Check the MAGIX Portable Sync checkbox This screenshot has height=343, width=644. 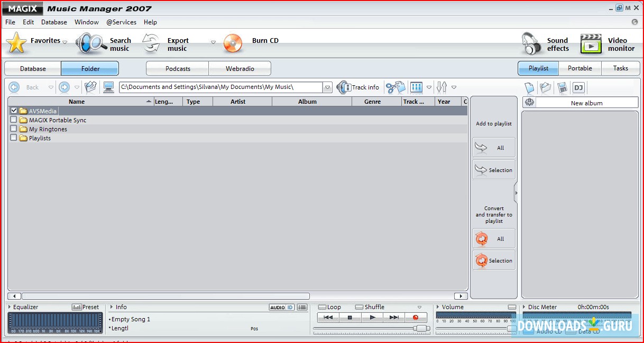(14, 120)
